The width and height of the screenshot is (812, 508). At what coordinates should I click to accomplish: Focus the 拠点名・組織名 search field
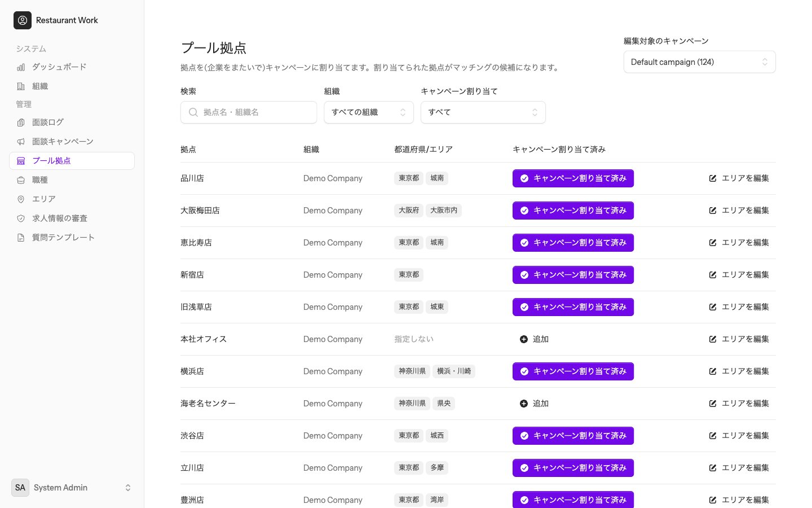[249, 112]
